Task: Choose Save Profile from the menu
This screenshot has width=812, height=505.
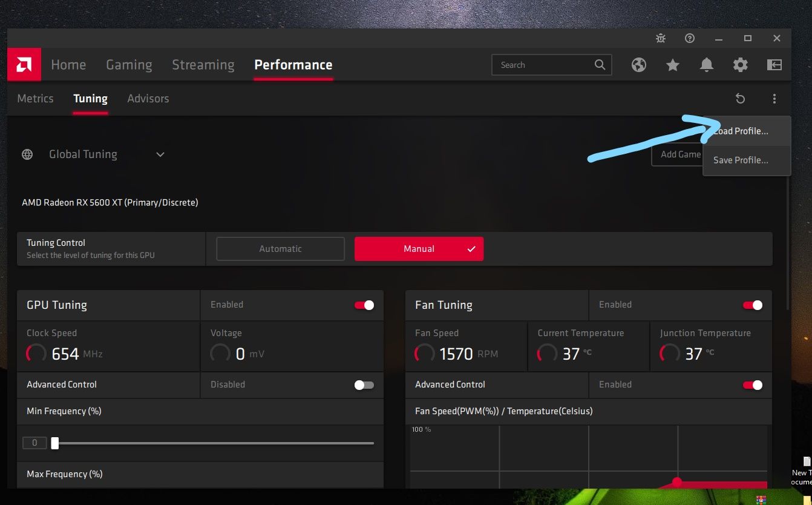Action: pyautogui.click(x=747, y=160)
